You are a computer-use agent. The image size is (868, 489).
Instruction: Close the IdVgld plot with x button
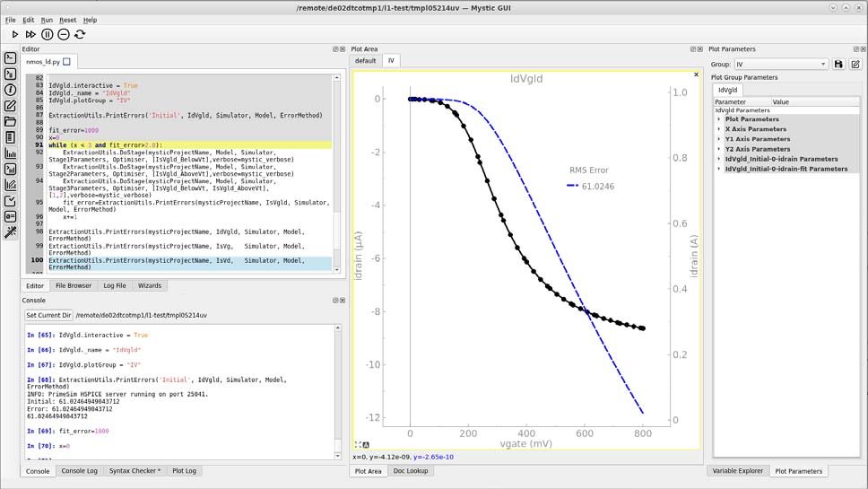696,74
